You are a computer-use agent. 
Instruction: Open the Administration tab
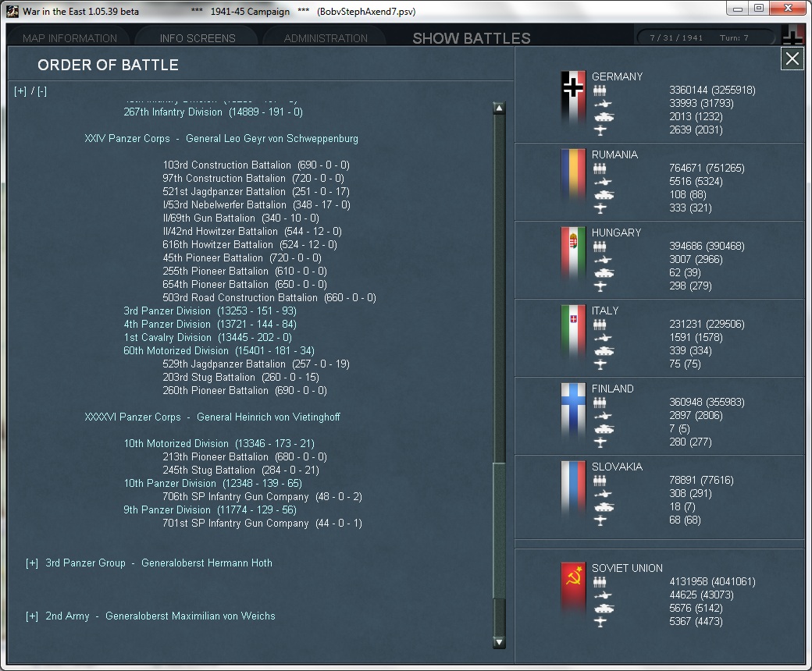coord(326,38)
